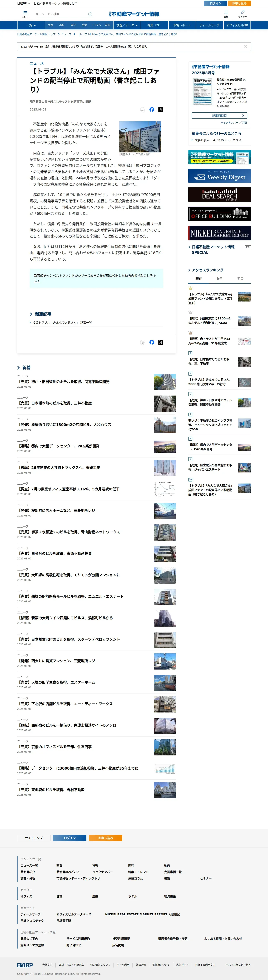Open the DEAL SEARCH banner

(219, 194)
